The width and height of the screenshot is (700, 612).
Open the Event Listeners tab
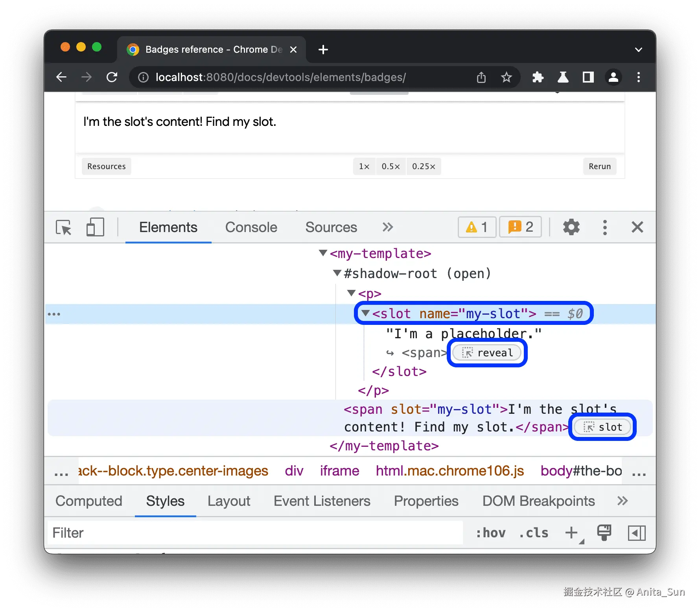pyautogui.click(x=322, y=501)
